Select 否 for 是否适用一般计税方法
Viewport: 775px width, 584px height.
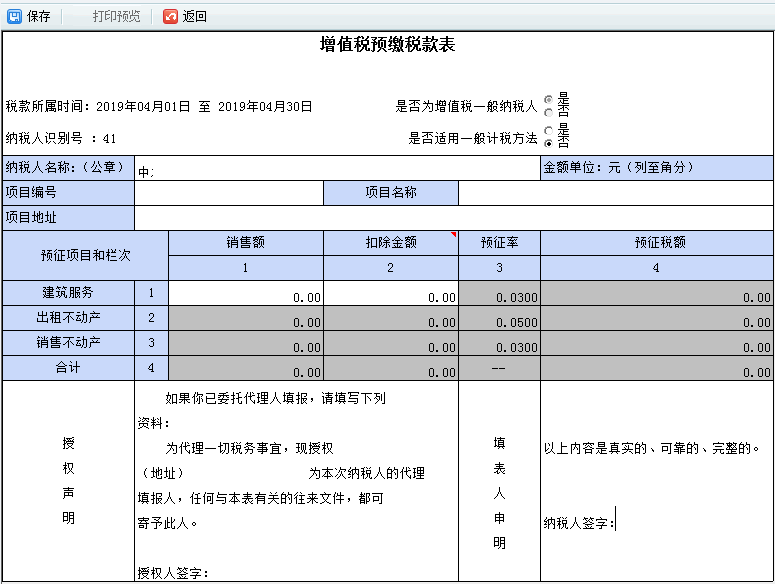pyautogui.click(x=548, y=143)
